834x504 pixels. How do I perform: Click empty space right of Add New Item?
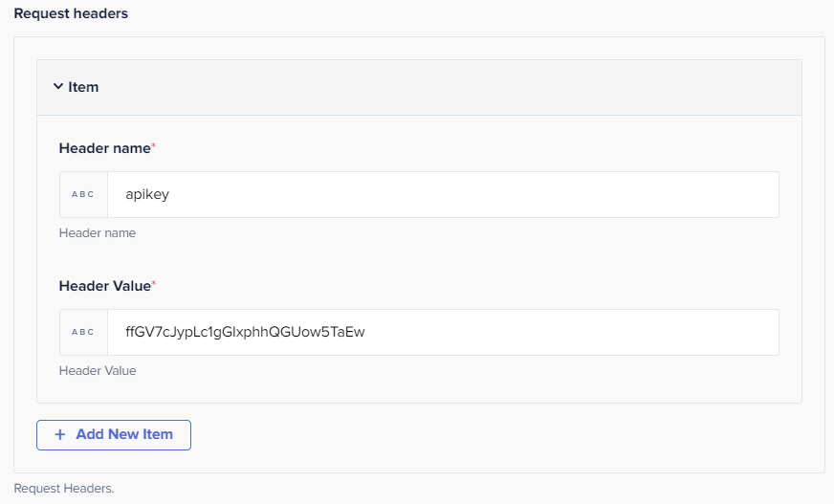point(494,435)
